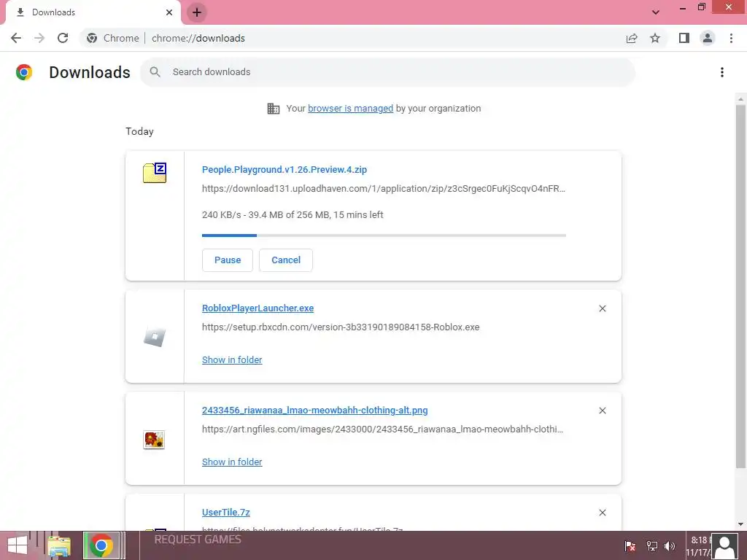Click the Search downloads field
Screen dimensions: 747x560
tap(388, 72)
